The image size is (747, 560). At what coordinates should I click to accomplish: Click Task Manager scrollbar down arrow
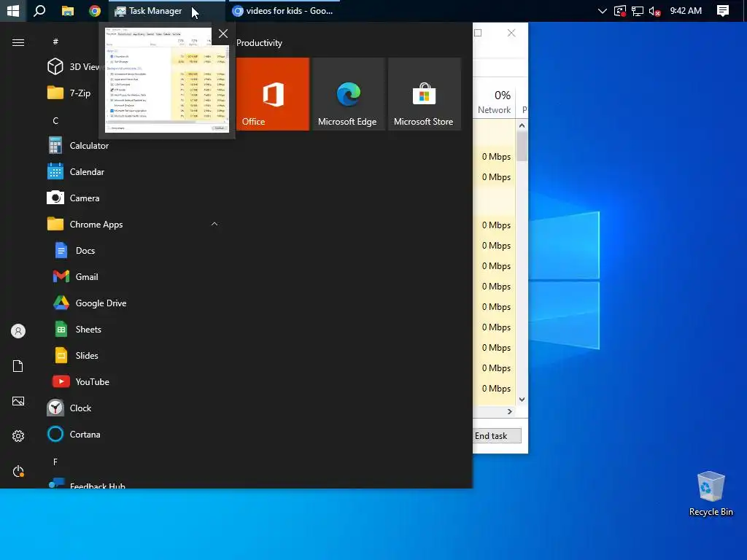(522, 400)
